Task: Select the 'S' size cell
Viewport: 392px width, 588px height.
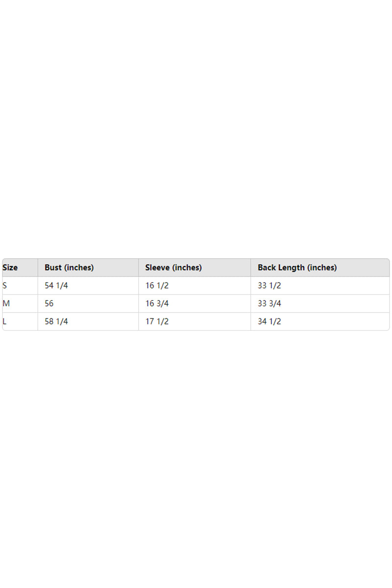Action: point(5,286)
